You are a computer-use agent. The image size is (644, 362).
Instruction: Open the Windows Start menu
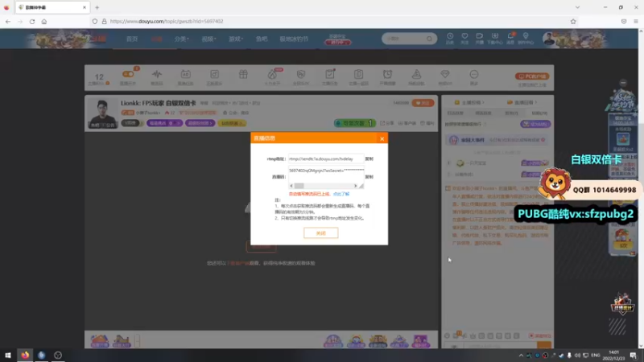point(8,355)
